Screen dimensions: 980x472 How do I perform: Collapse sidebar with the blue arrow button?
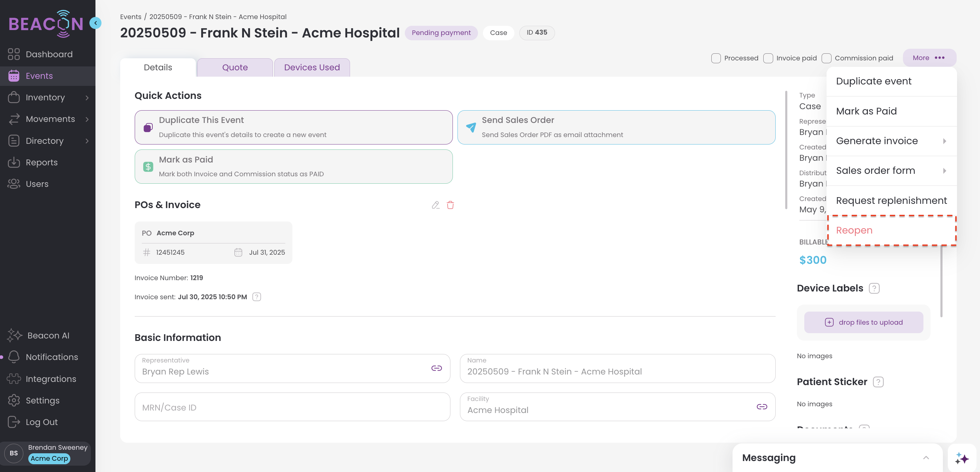tap(95, 23)
